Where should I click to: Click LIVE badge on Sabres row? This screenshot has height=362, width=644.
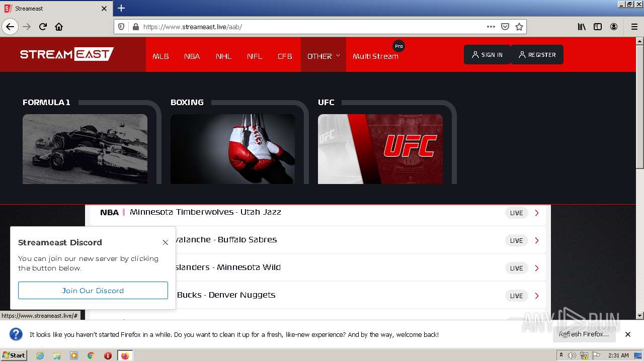517,240
